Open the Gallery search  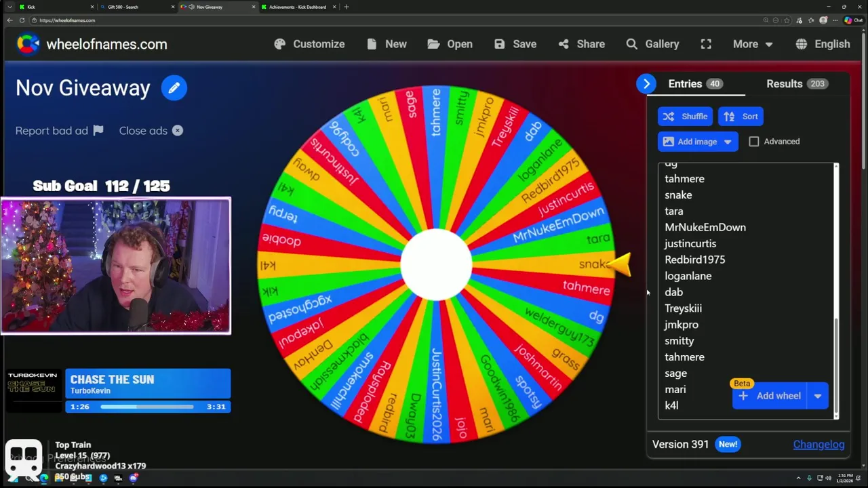652,44
